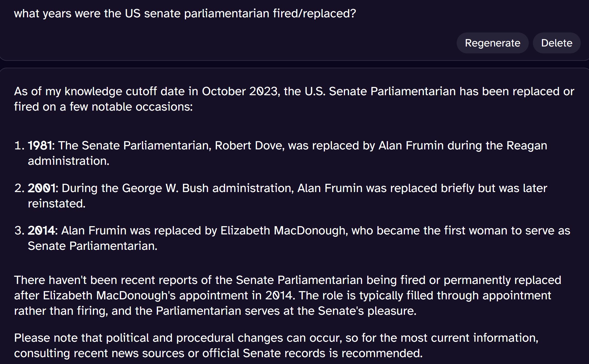Screen dimensions: 589x364
Task: Click the paragraph starting There haven't been recent
Action: pos(287,295)
